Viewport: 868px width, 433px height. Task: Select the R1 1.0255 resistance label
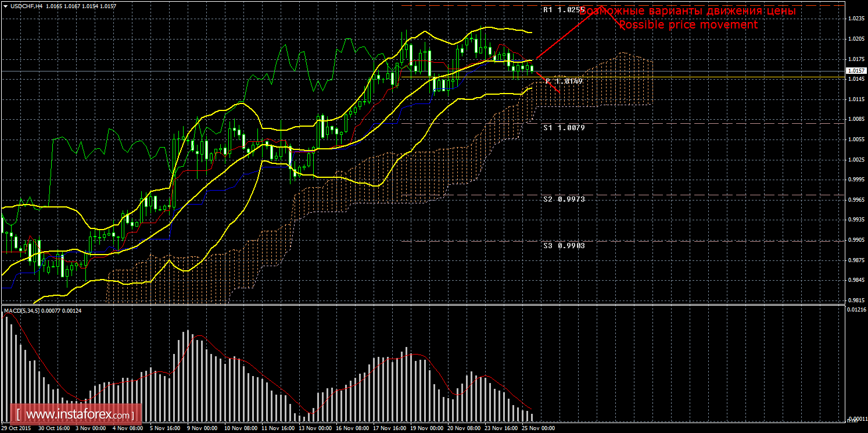coord(564,10)
